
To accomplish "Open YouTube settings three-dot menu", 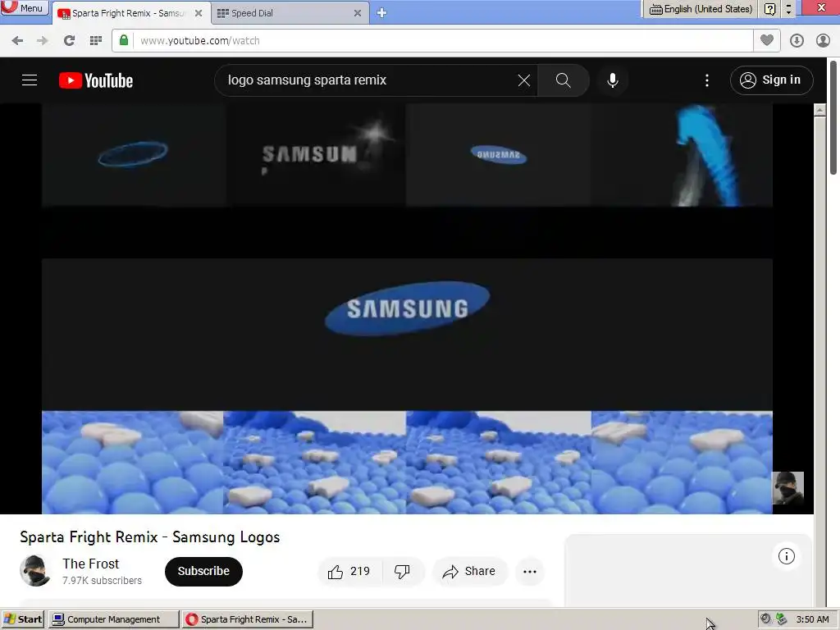I will click(x=707, y=80).
